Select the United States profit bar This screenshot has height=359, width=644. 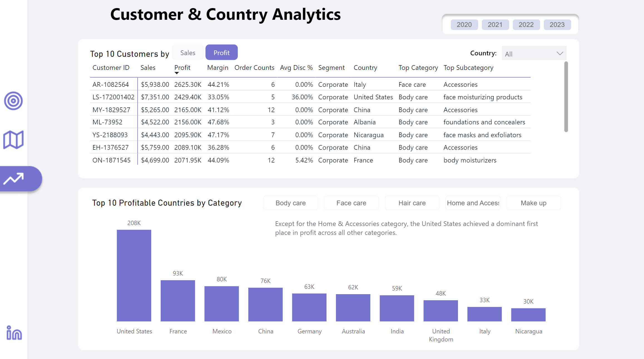tap(134, 275)
